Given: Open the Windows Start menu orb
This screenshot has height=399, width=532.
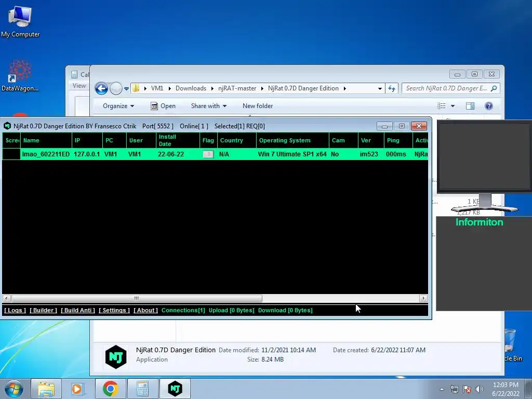Looking at the screenshot, I should click(x=14, y=389).
